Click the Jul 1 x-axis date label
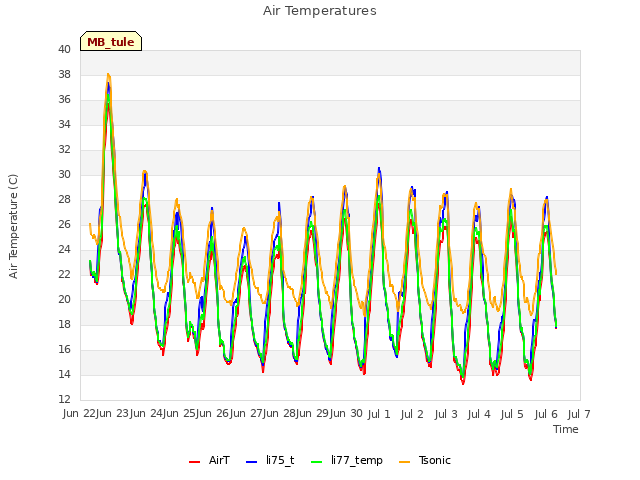The height and width of the screenshot is (480, 640). 379,414
